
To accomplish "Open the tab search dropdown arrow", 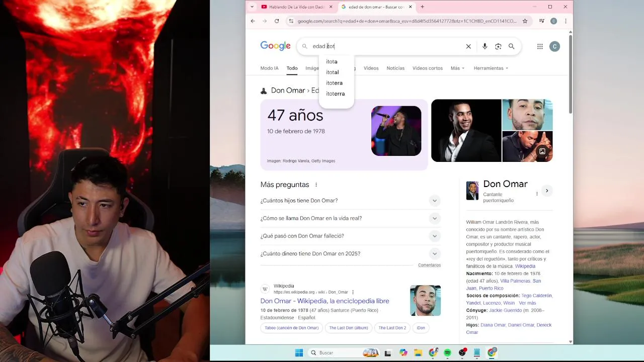I will [x=253, y=7].
